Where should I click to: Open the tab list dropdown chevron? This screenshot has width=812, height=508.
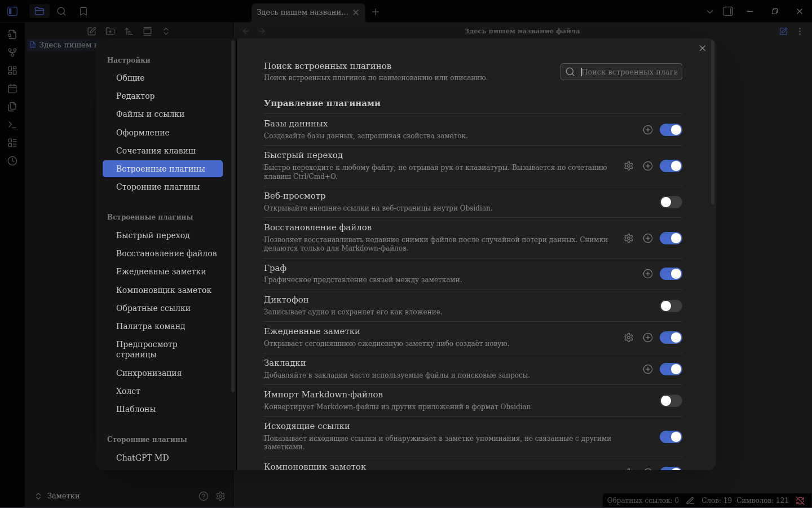point(710,11)
